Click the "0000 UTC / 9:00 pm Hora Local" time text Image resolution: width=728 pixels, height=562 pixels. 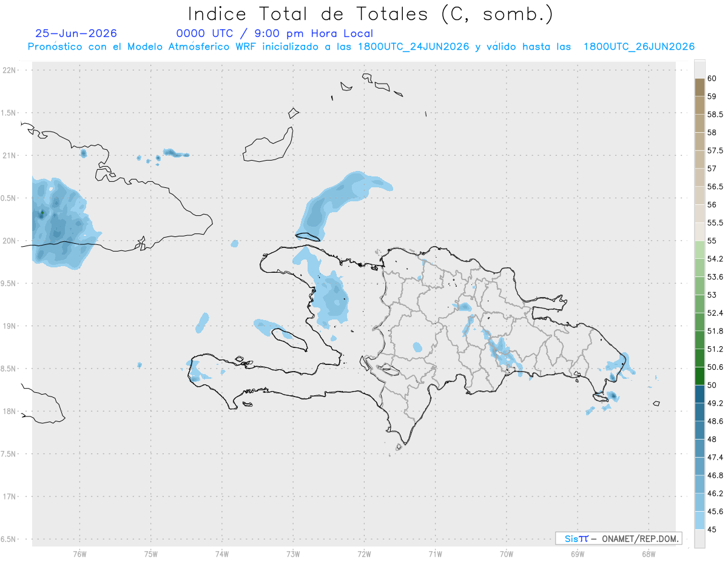click(275, 33)
